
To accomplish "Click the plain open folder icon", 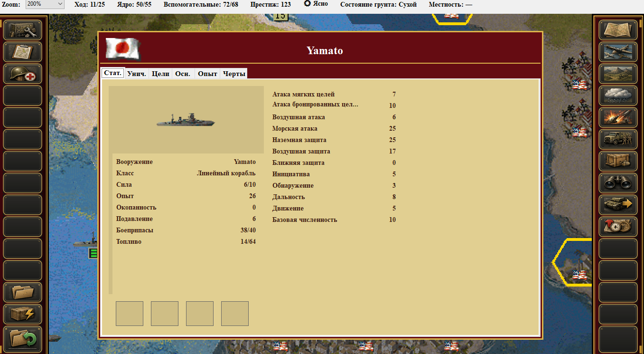I will 23,292.
